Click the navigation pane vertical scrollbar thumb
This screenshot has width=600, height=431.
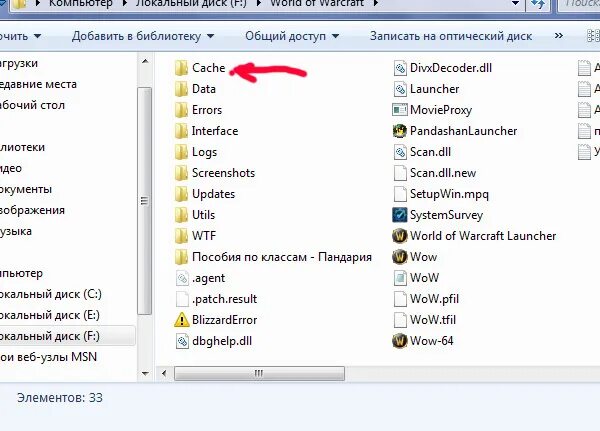coord(145,201)
